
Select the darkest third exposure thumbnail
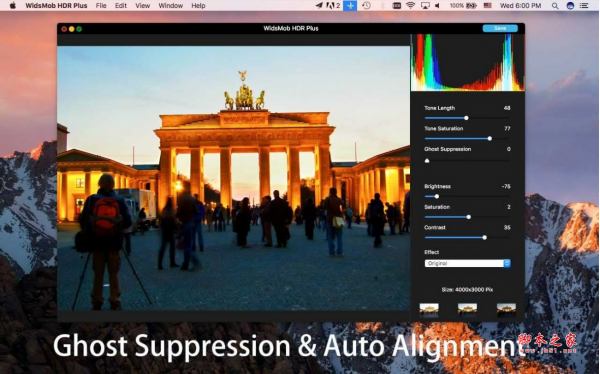(506, 310)
